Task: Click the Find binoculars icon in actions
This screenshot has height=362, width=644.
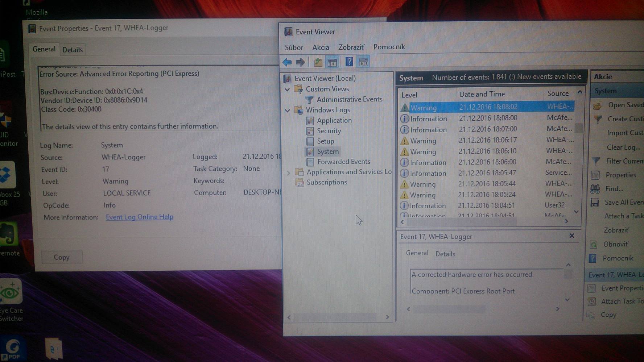Action: [x=595, y=189]
